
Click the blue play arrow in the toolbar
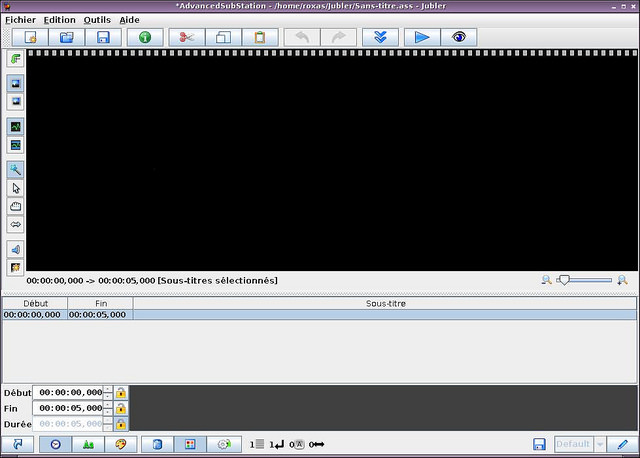click(x=421, y=37)
